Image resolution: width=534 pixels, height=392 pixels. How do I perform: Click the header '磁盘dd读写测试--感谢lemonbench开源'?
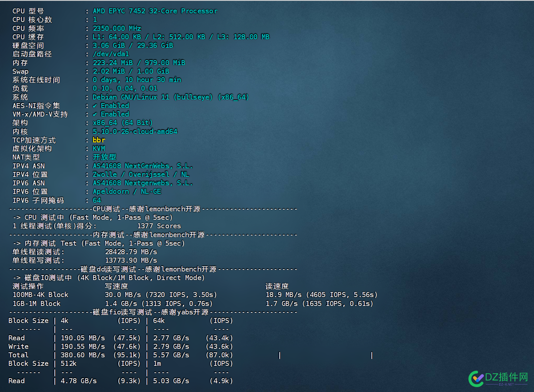(x=148, y=269)
